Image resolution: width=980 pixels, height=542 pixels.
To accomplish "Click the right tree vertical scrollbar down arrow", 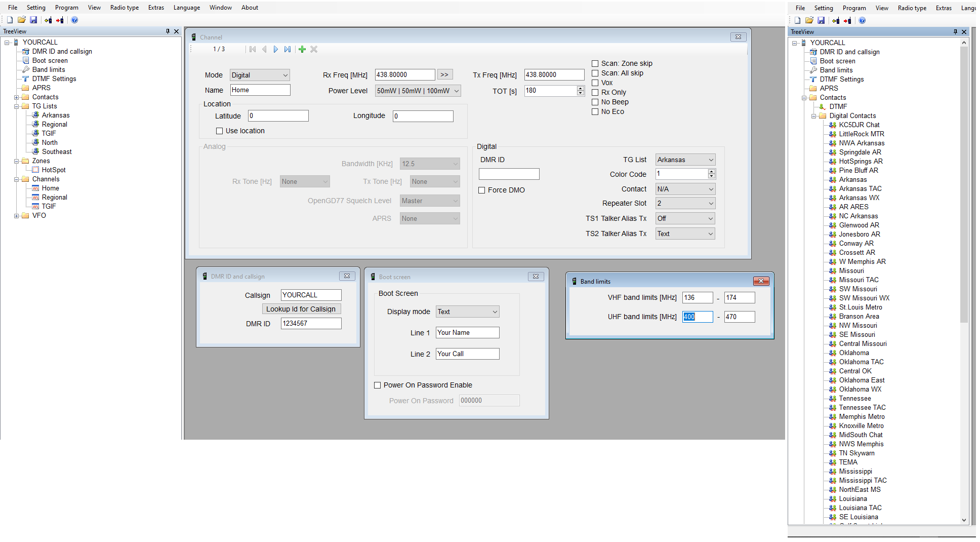I will 964,520.
